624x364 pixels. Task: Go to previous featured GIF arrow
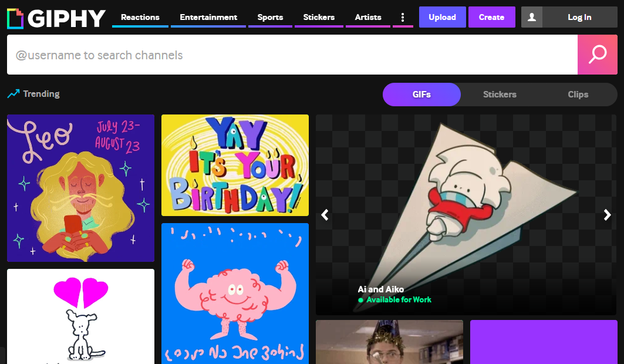pyautogui.click(x=325, y=215)
